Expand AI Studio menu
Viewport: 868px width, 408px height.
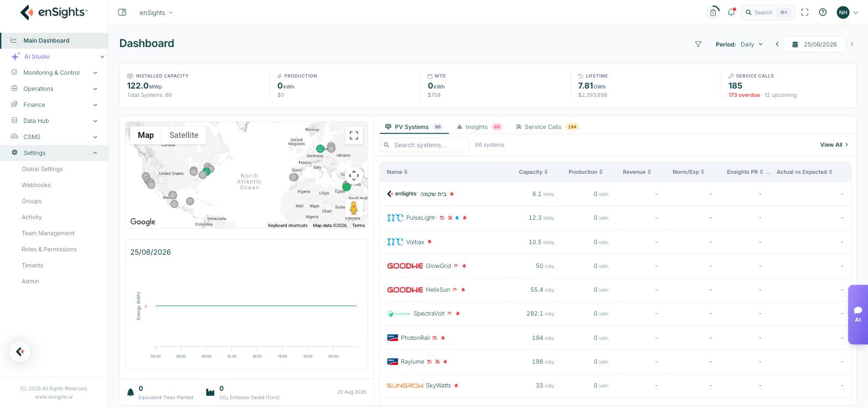click(x=54, y=56)
